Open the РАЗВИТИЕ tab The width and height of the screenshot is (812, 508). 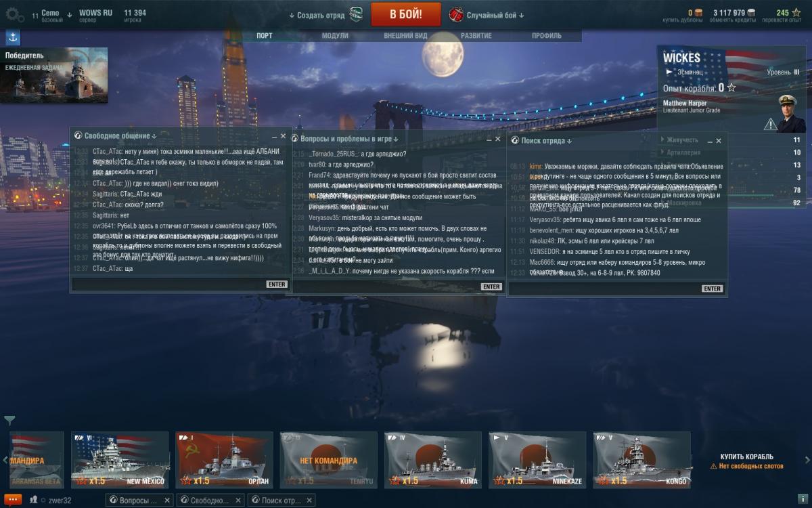click(x=476, y=35)
